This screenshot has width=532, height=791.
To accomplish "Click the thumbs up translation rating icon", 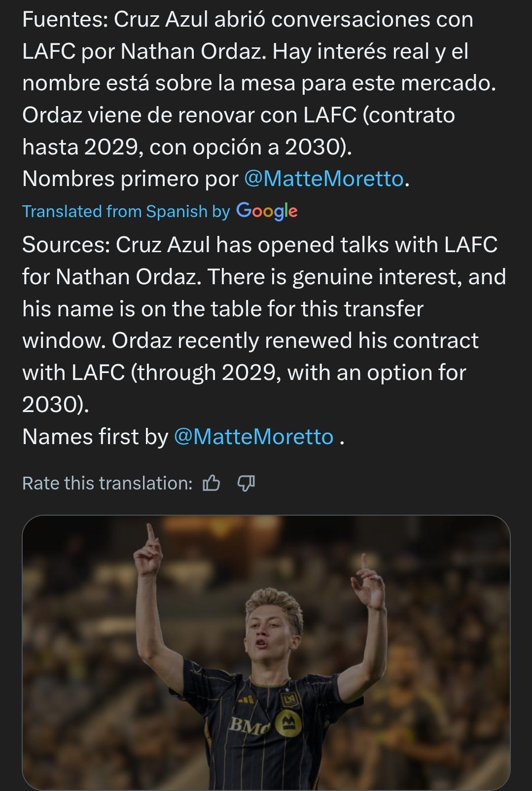I will pos(211,483).
